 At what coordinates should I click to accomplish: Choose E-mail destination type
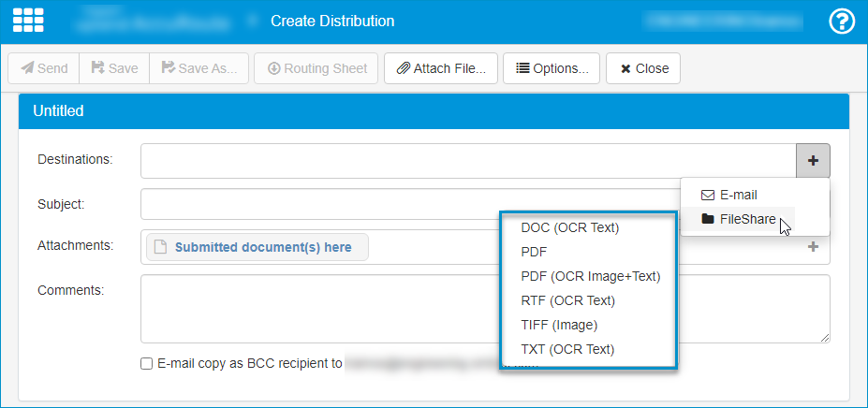[x=737, y=195]
